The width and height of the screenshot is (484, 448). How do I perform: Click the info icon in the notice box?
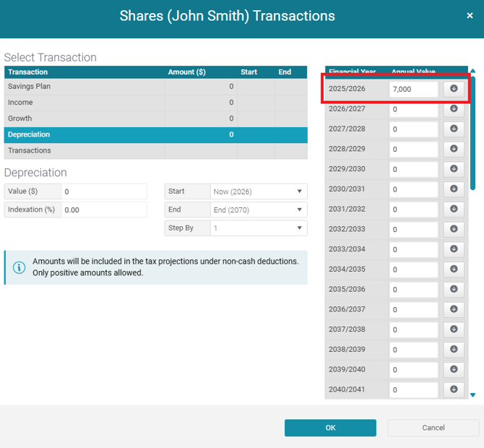tap(19, 267)
